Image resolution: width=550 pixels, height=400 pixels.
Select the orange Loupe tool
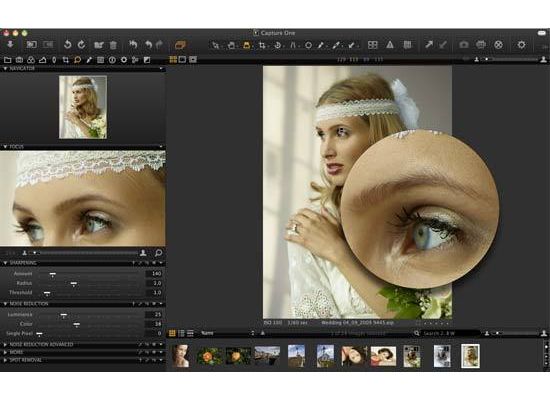point(247,45)
